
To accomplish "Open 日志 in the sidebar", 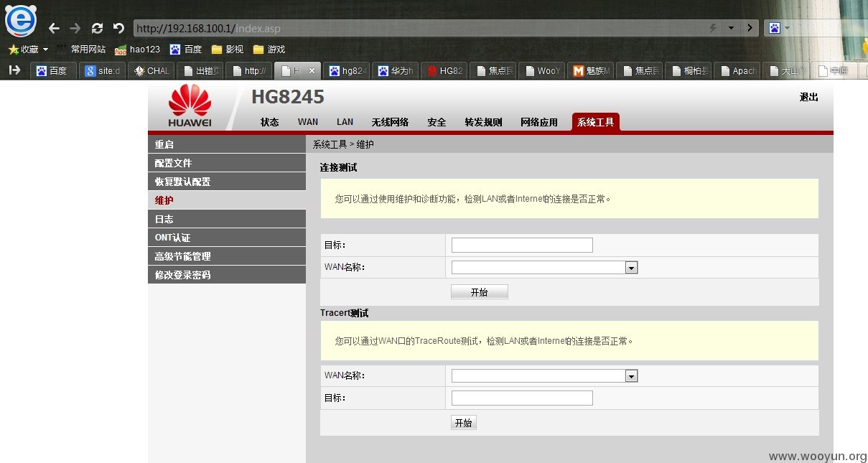I will [x=227, y=219].
